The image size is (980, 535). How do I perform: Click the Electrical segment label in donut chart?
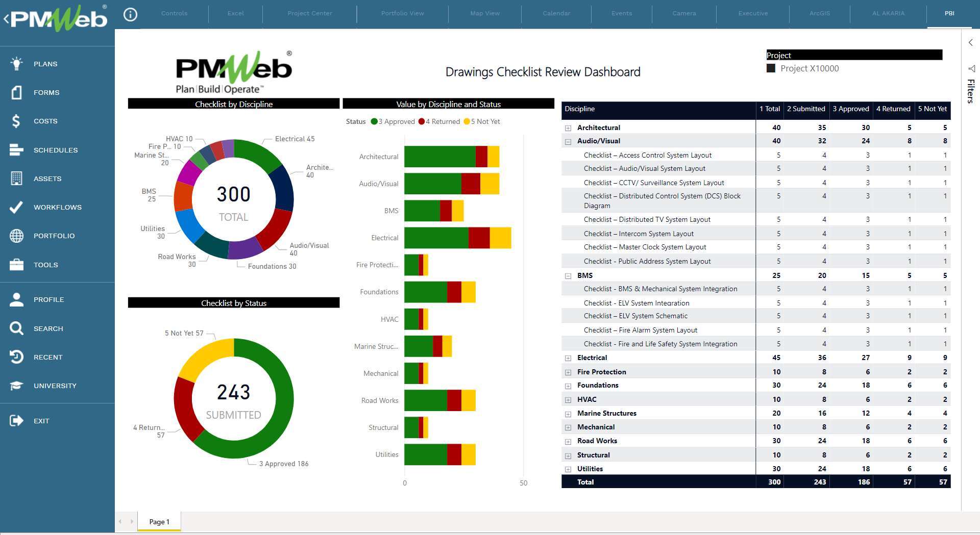tap(295, 139)
